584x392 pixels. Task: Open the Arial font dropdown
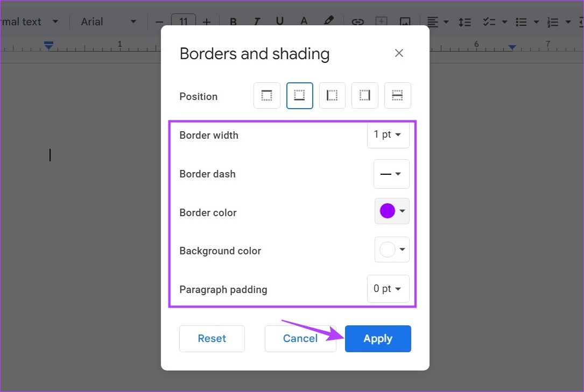108,22
